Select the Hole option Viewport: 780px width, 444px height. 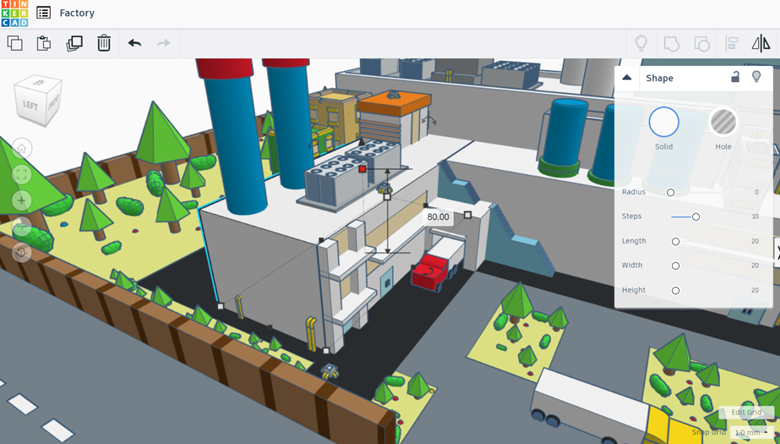[723, 122]
